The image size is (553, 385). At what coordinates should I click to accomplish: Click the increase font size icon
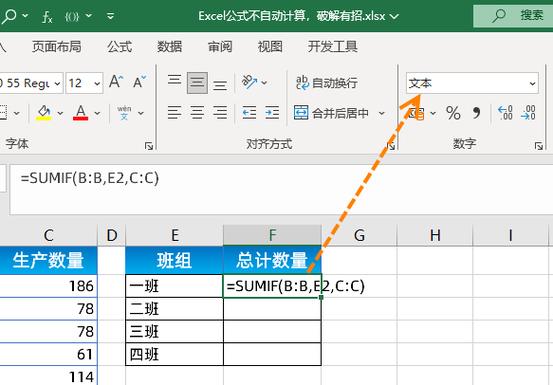coord(116,82)
